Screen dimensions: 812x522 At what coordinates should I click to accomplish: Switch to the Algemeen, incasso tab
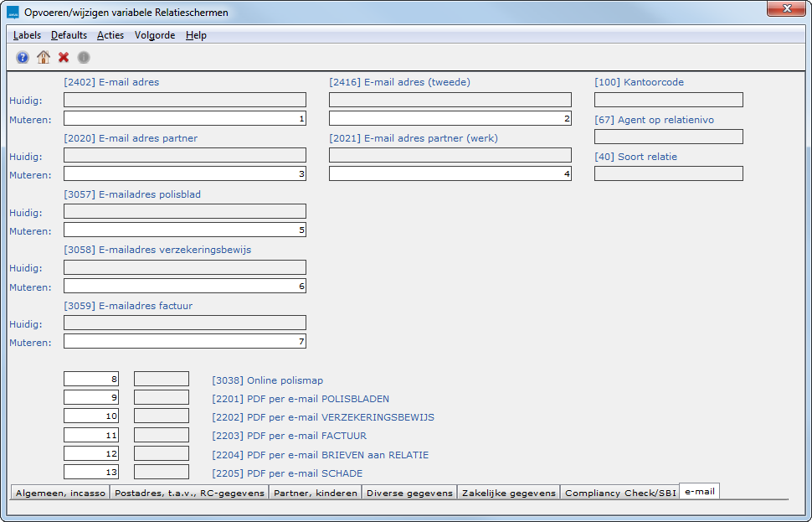coord(59,493)
